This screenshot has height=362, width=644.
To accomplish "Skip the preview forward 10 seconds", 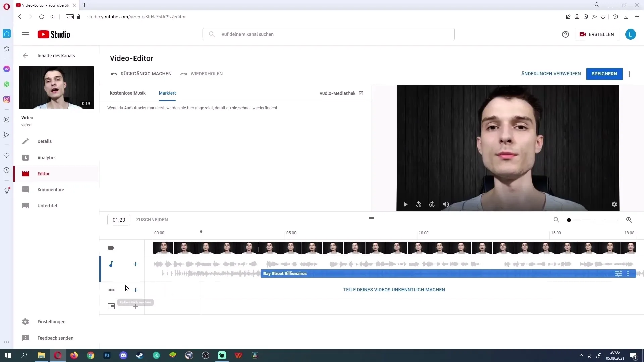I will [432, 204].
